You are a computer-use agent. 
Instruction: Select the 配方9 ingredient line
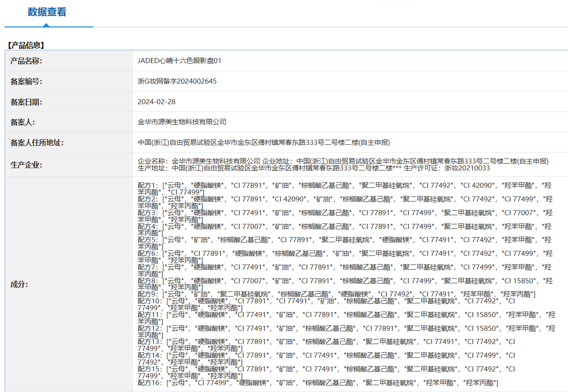coord(337,294)
